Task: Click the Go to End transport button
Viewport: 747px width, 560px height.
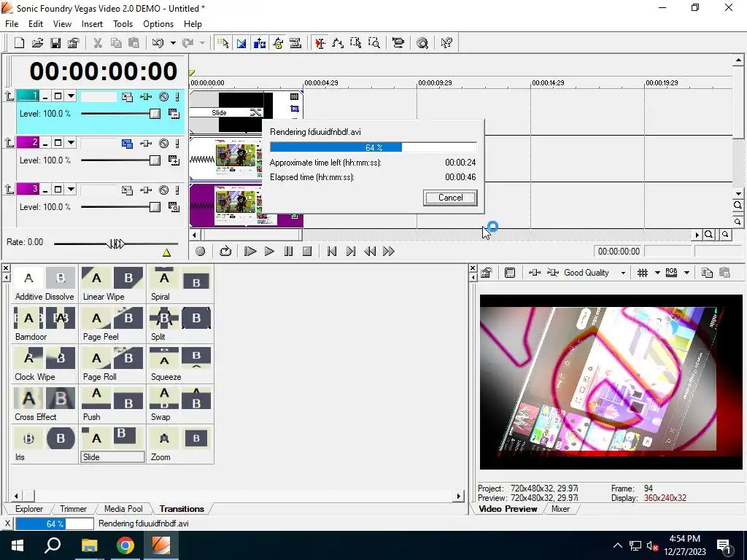Action: click(351, 252)
